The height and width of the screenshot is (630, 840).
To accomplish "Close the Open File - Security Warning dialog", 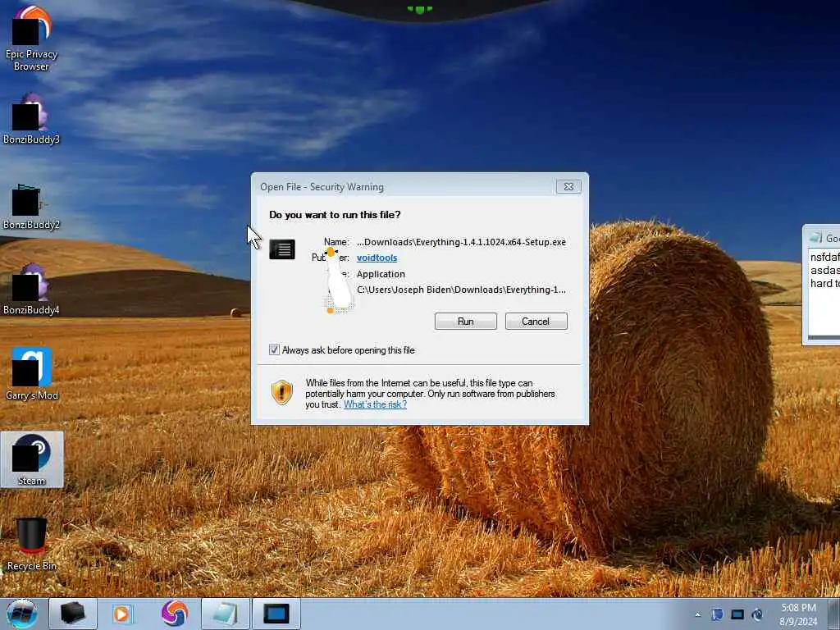I will click(x=569, y=186).
